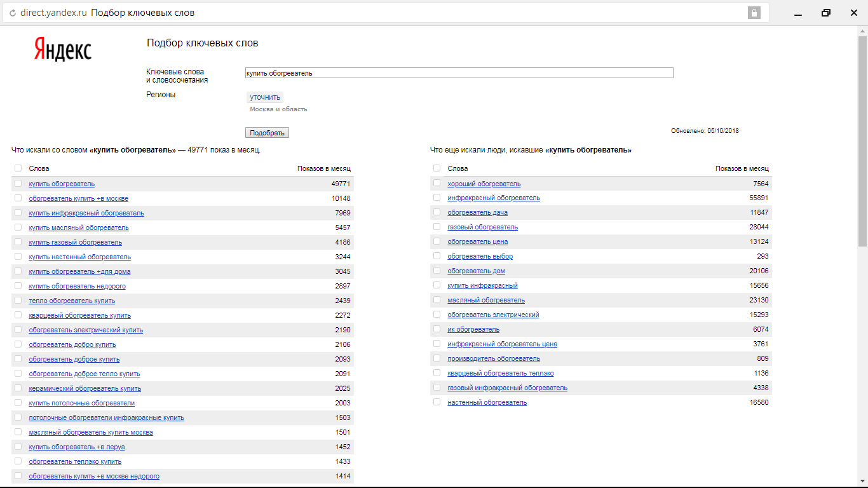Select all words via left header checkbox
The width and height of the screenshot is (868, 488).
[18, 168]
